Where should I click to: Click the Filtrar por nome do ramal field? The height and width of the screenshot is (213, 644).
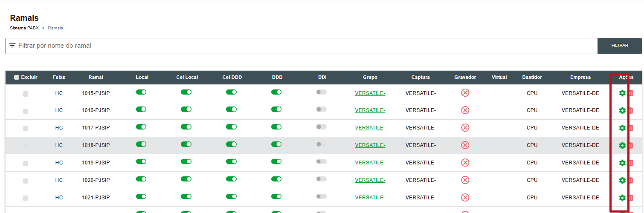(x=301, y=46)
